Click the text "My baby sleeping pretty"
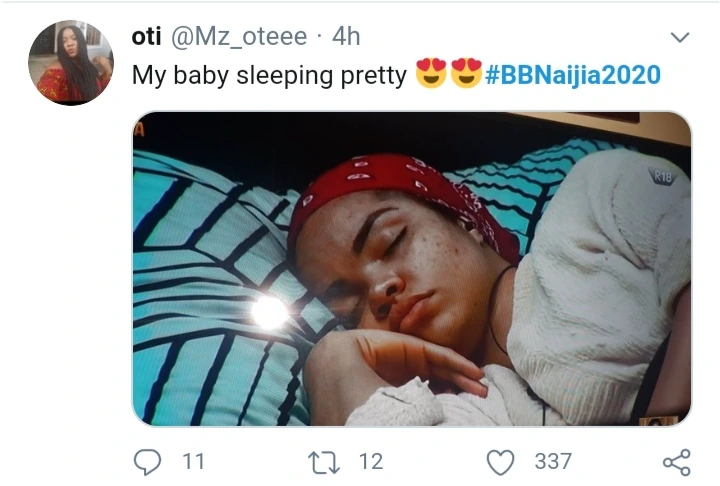The image size is (720, 486). (x=270, y=75)
